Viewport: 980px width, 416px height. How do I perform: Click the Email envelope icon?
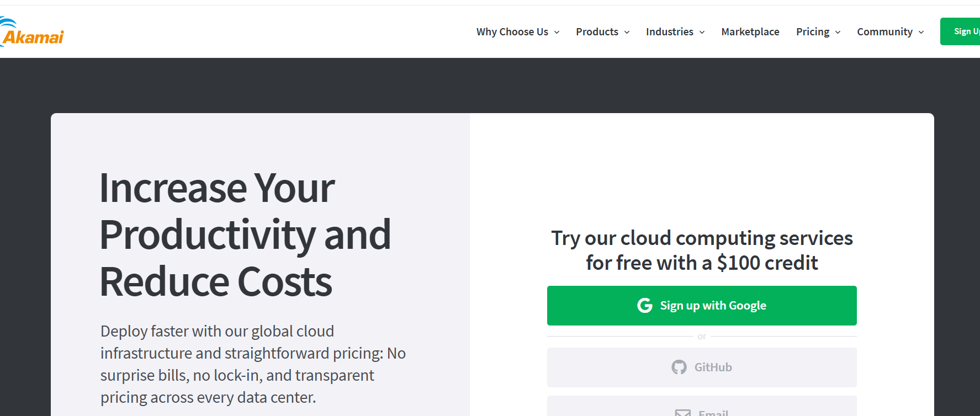click(683, 412)
